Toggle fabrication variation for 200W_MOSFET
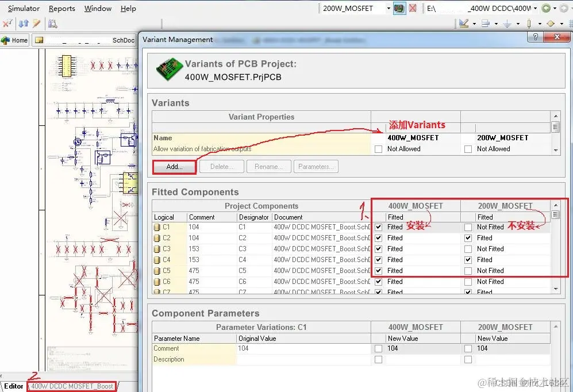 [x=468, y=149]
